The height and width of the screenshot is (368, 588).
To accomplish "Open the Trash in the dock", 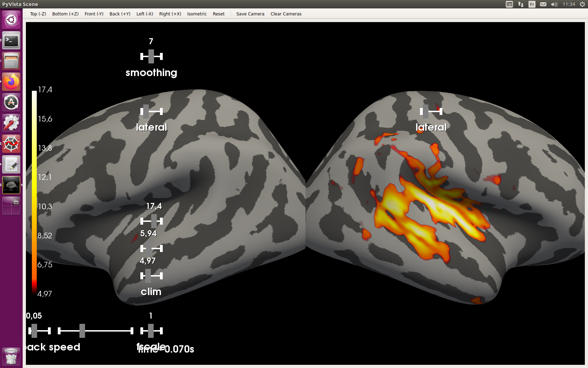I will coord(11,356).
